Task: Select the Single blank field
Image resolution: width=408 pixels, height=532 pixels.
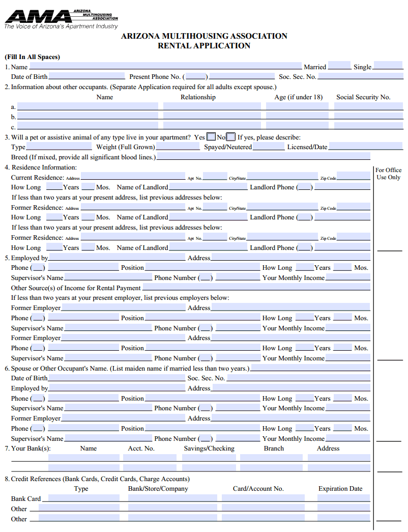Action: pos(387,67)
